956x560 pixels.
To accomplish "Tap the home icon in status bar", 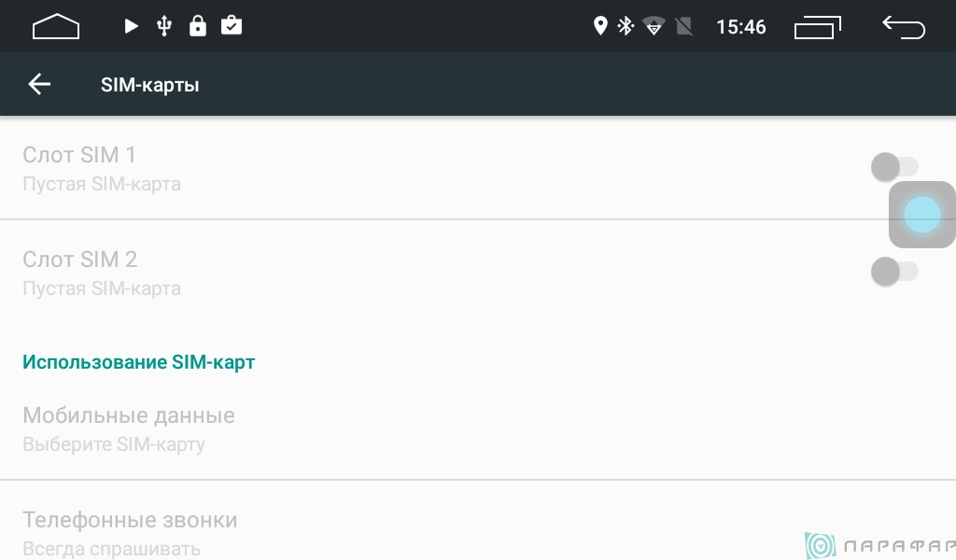I will pyautogui.click(x=55, y=26).
